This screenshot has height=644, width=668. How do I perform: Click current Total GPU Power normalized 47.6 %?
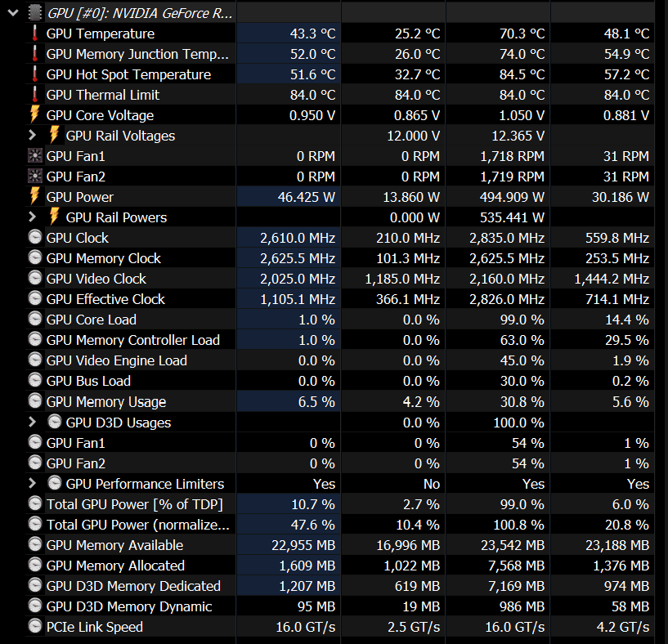312,525
